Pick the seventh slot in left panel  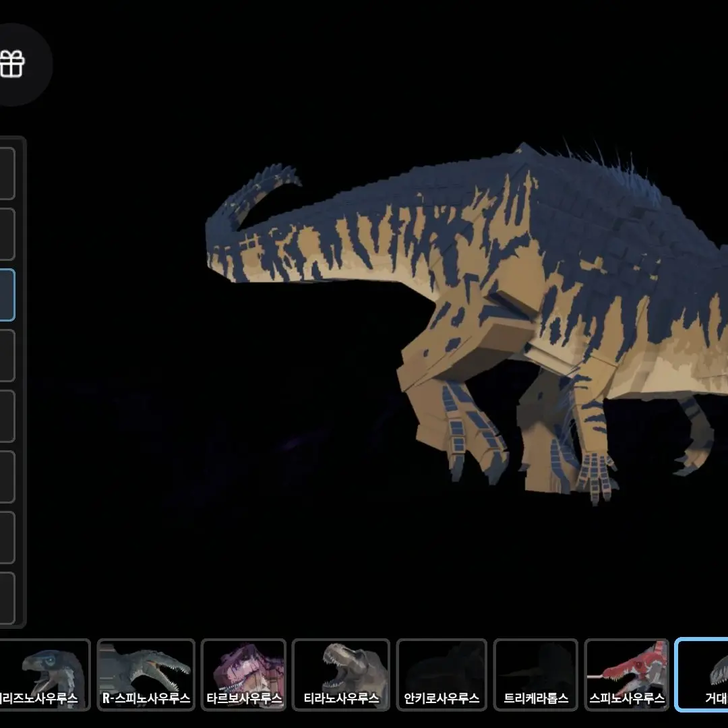(7, 537)
